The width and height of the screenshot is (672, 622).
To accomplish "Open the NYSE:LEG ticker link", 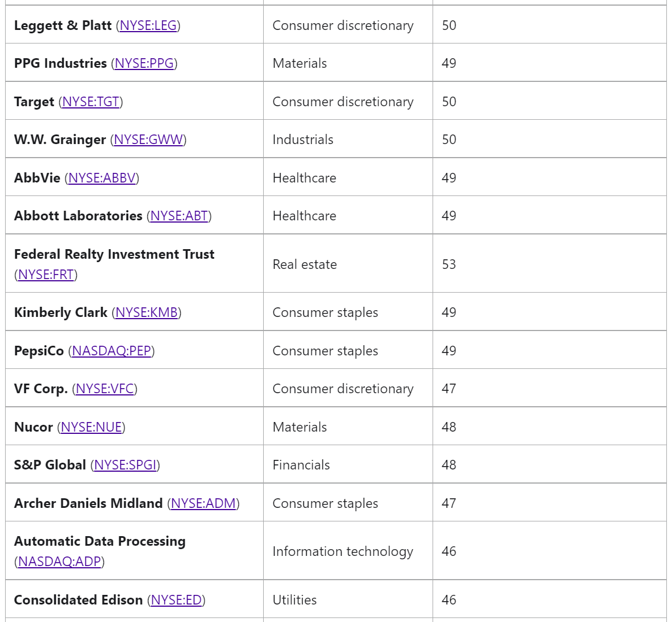I will 149,26.
